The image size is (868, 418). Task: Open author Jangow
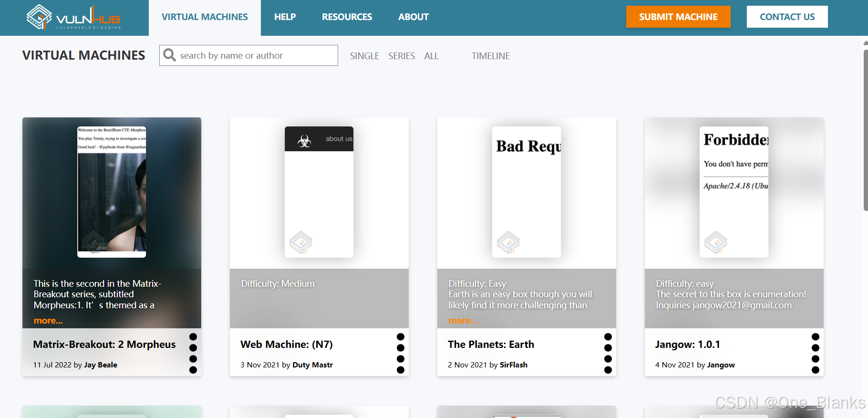(721, 365)
